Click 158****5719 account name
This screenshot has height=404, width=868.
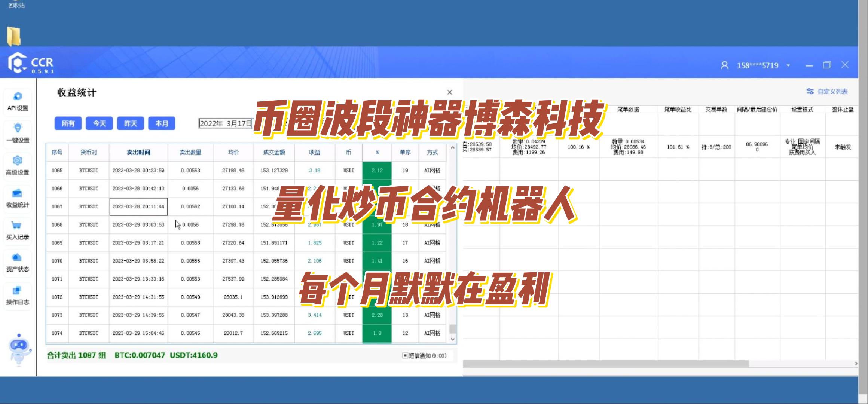click(758, 65)
